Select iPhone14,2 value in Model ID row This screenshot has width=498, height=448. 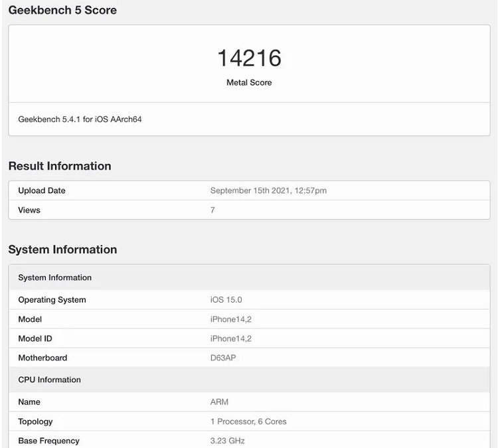231,338
